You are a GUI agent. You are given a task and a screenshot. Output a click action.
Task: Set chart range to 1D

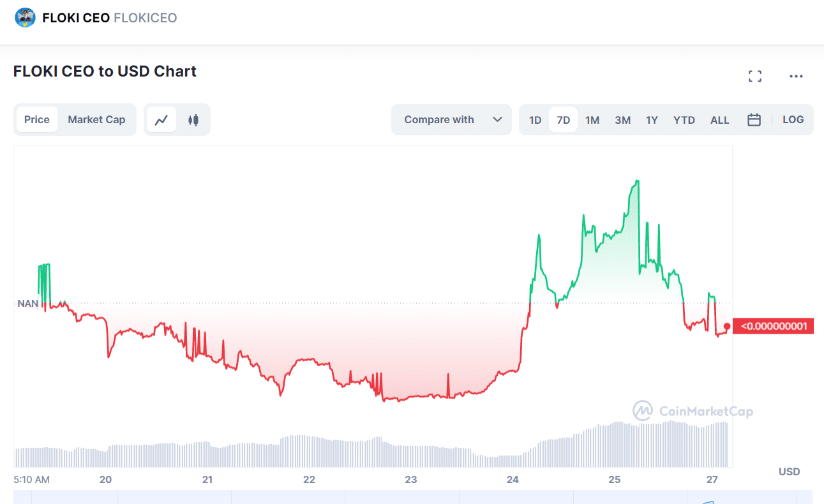[535, 120]
